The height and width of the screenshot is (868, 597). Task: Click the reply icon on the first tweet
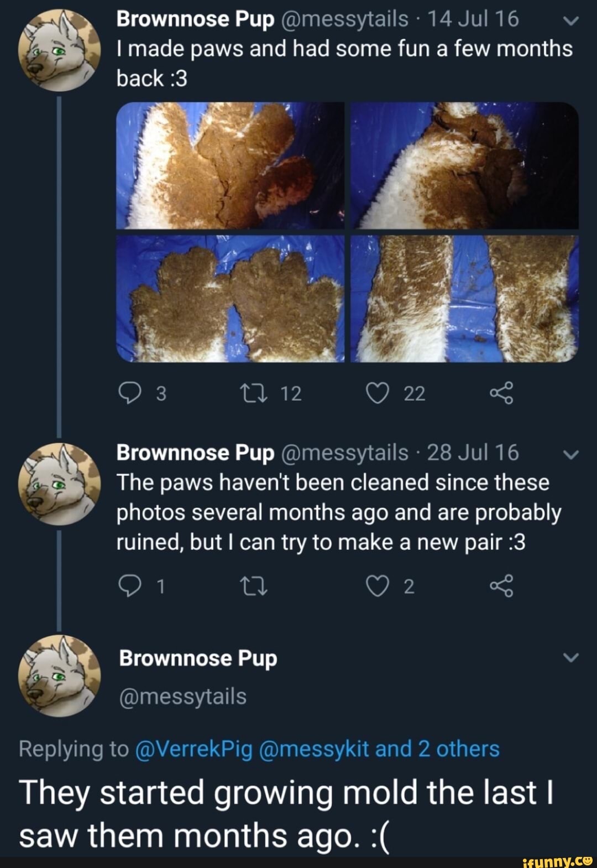131,393
